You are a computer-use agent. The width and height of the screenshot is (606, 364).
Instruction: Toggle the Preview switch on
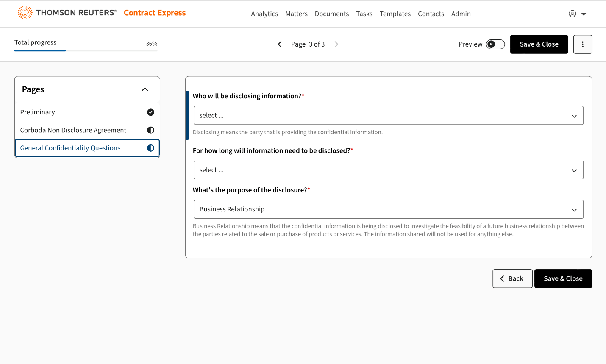point(495,44)
